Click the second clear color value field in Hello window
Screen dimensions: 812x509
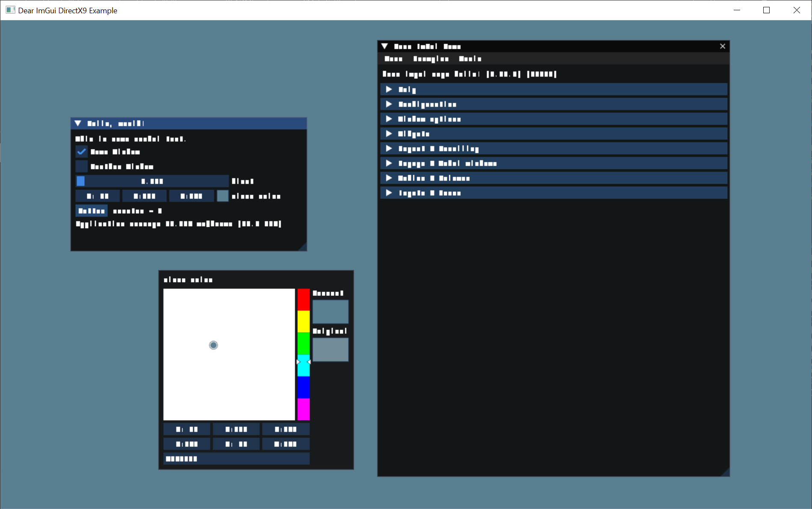tap(144, 196)
